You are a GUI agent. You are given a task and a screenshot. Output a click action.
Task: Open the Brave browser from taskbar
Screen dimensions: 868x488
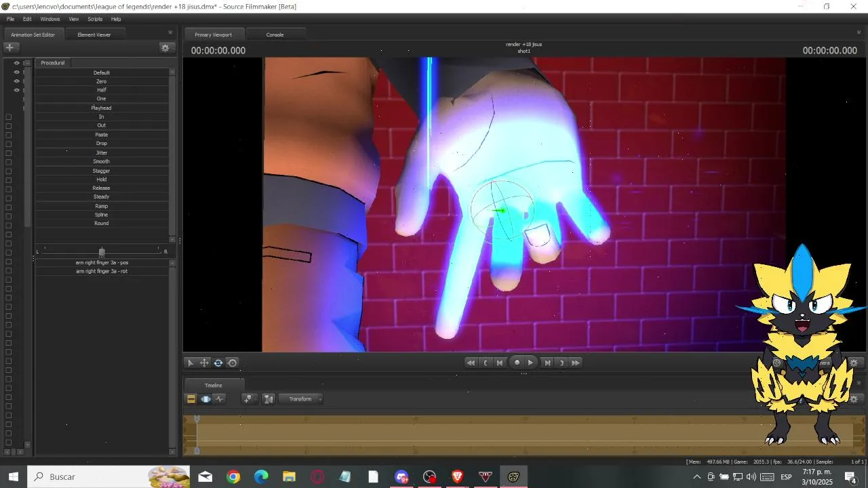[457, 476]
